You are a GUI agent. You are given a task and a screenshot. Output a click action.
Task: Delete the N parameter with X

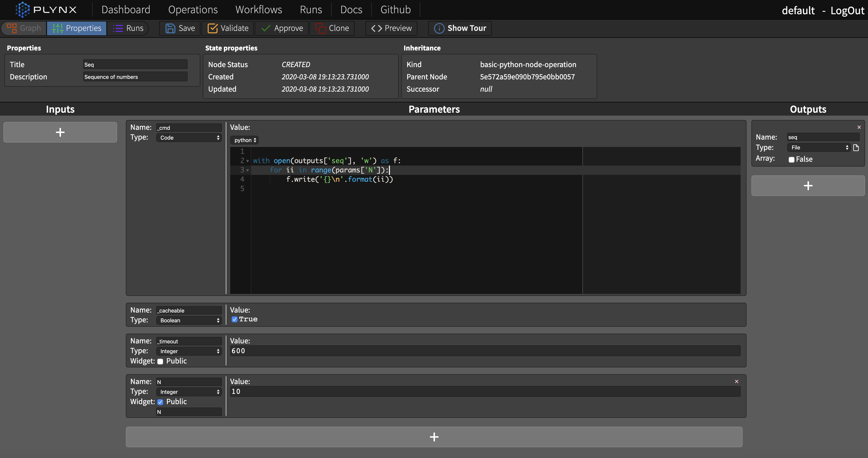[736, 382]
